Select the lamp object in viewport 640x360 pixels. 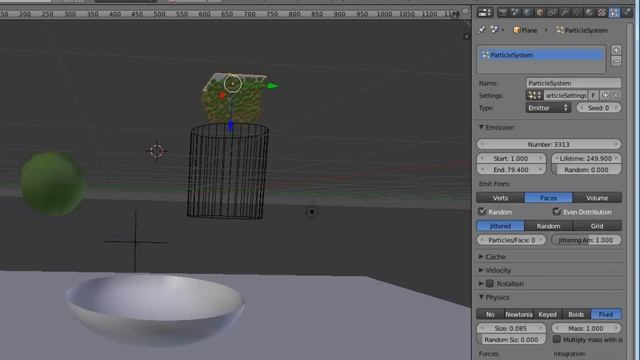(x=312, y=211)
